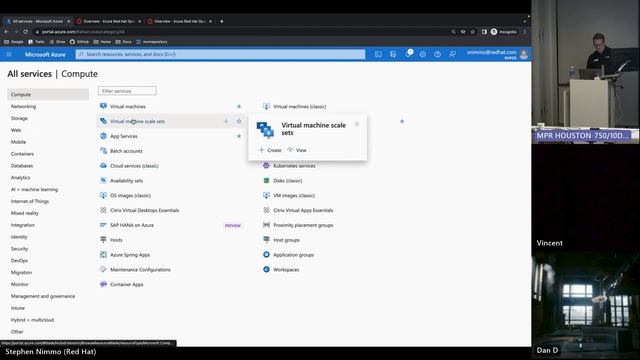This screenshot has height=360, width=640.
Task: Toggle favorite star for App Services
Action: [239, 136]
